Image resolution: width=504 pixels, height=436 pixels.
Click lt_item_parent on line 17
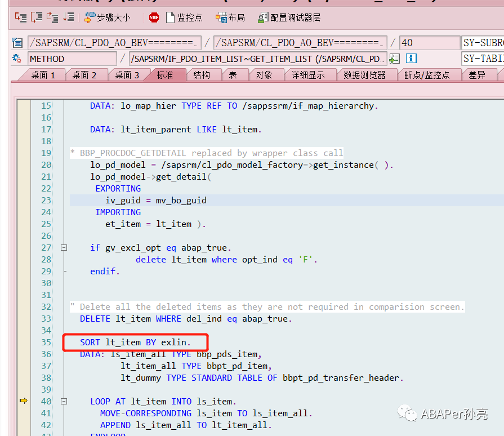point(155,130)
